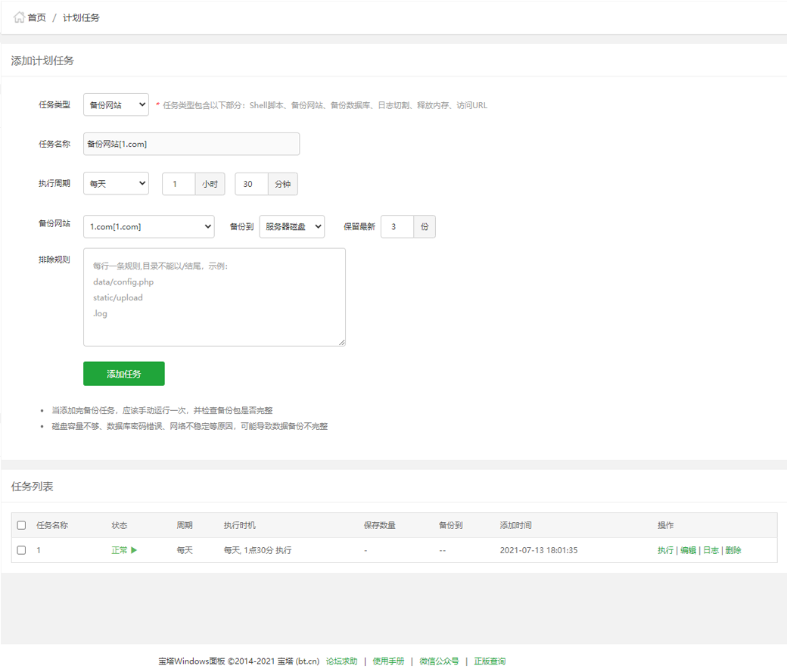
Task: Open 论坛求助 link in footer
Action: click(341, 661)
